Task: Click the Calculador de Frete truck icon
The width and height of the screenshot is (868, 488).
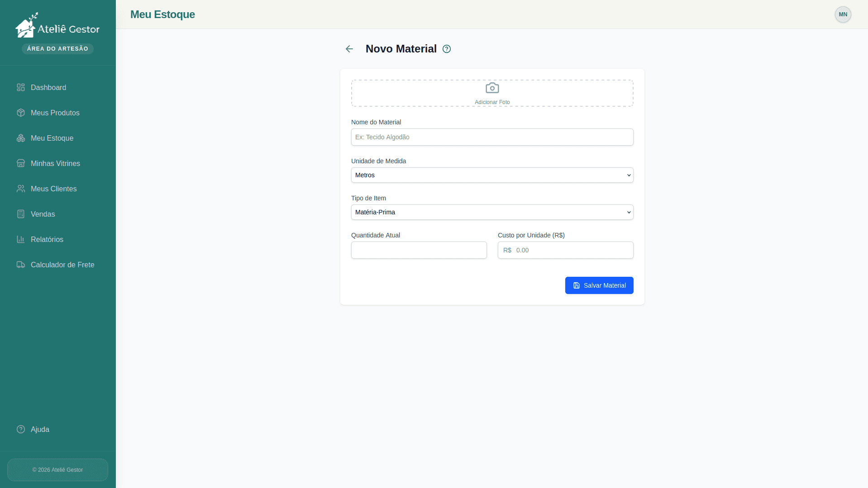Action: point(21,265)
